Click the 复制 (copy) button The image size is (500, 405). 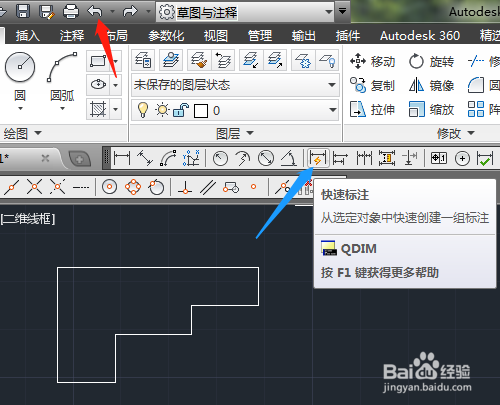tap(372, 85)
